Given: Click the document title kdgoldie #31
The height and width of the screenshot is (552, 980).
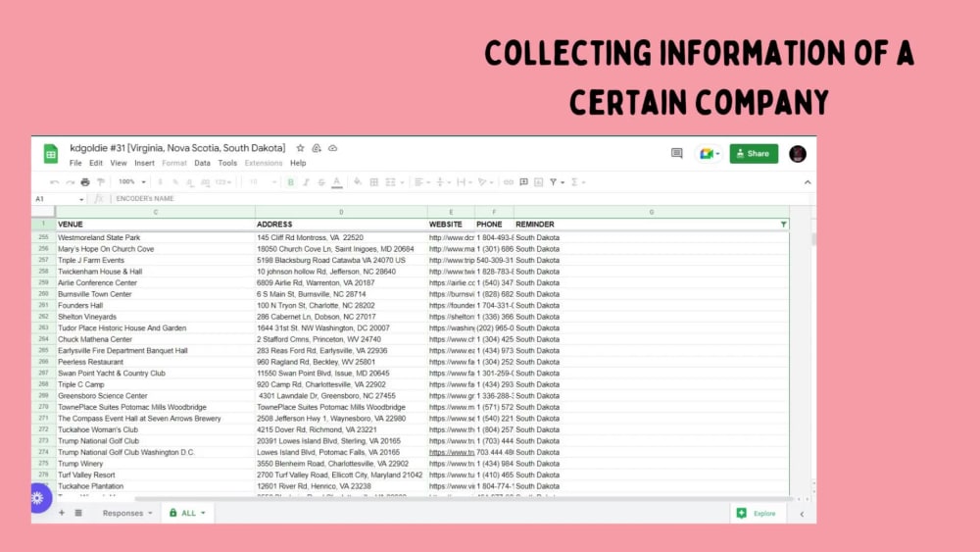Looking at the screenshot, I should pos(177,148).
